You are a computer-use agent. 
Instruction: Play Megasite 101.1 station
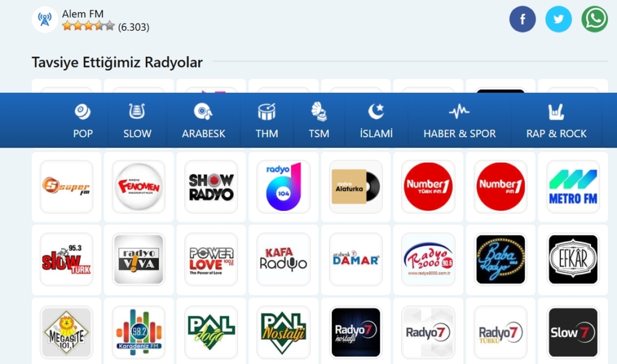coord(66,333)
